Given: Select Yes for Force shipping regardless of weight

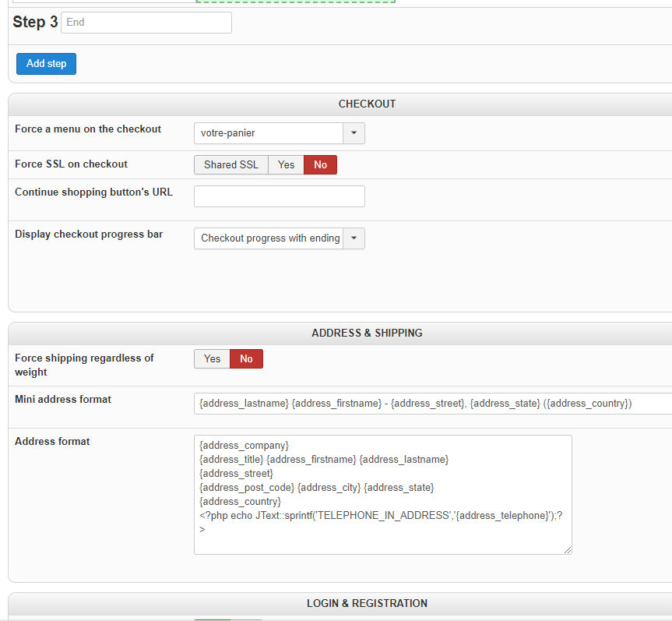Looking at the screenshot, I should click(x=212, y=359).
